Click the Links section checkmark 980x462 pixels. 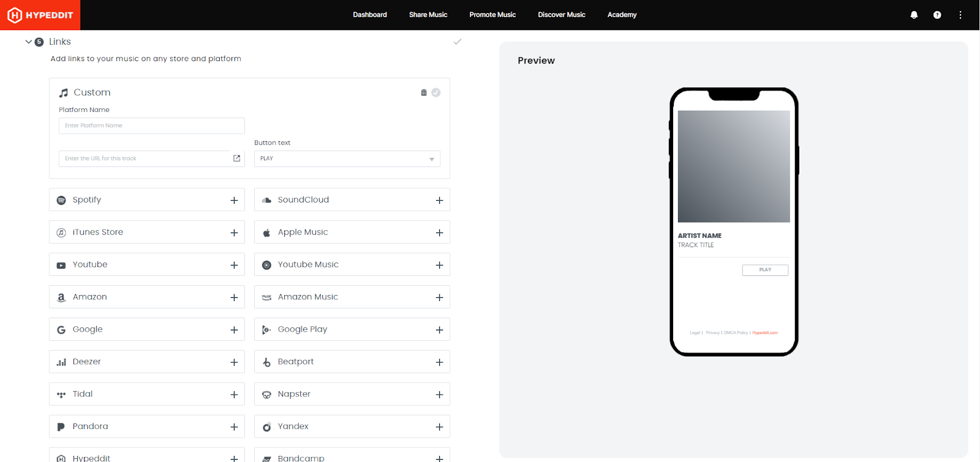pyautogui.click(x=458, y=42)
